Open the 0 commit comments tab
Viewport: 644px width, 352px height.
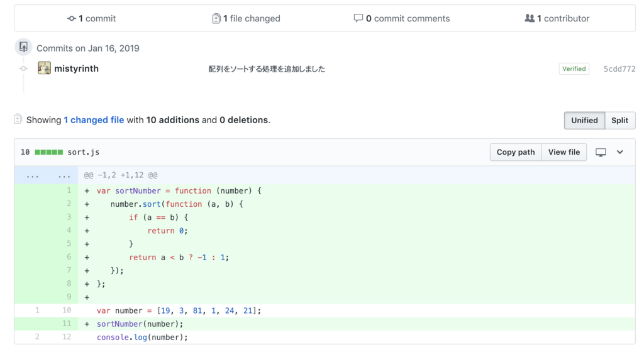click(x=402, y=18)
